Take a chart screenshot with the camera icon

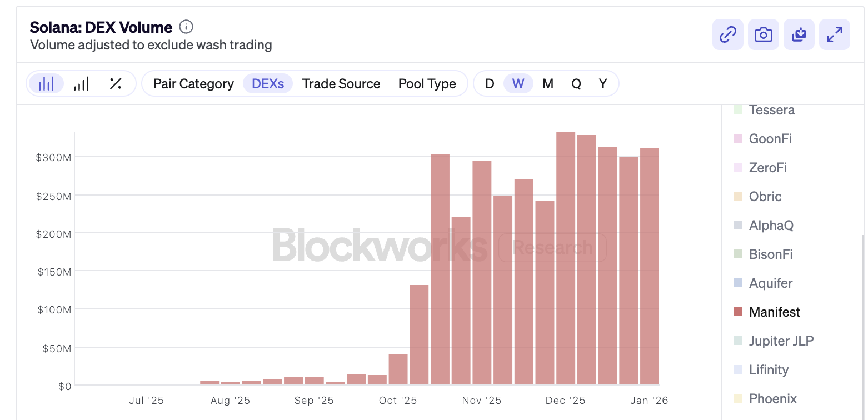tap(763, 34)
